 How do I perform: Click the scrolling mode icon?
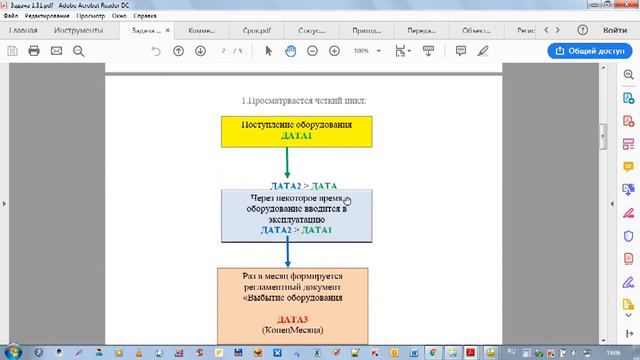428,51
